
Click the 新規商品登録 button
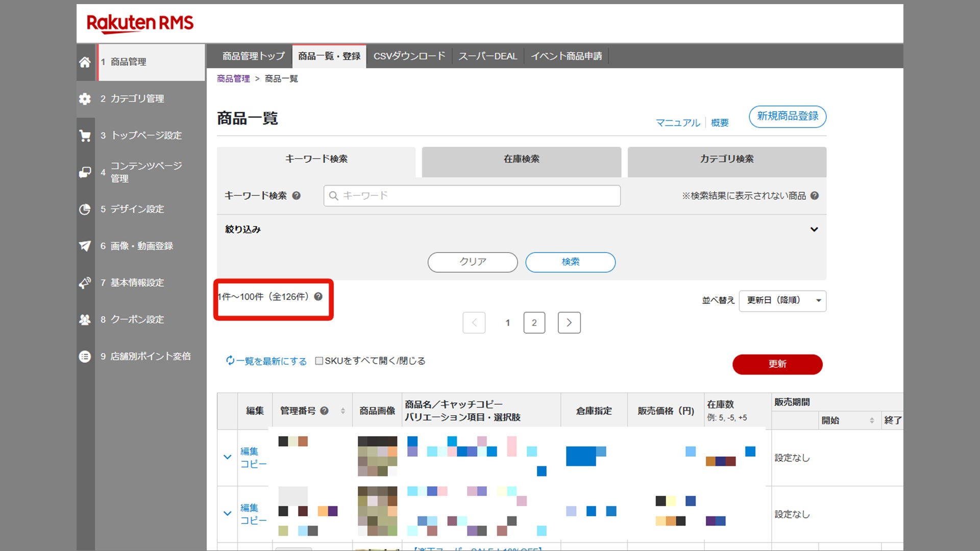788,116
